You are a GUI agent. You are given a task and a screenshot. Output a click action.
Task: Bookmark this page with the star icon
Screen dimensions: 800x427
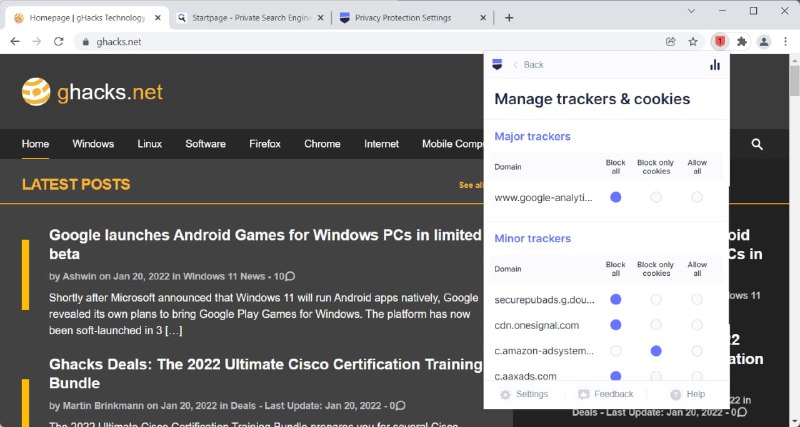pyautogui.click(x=693, y=42)
